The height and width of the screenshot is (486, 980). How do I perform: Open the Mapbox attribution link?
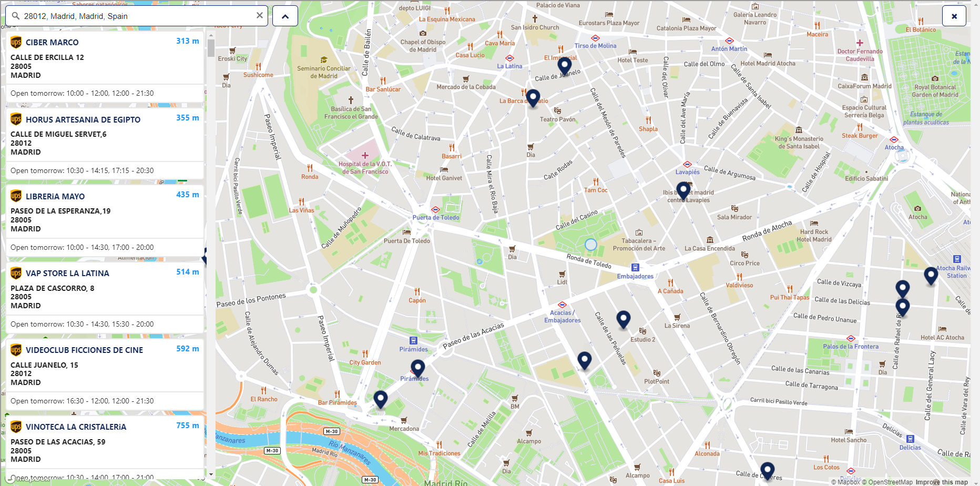click(x=845, y=482)
